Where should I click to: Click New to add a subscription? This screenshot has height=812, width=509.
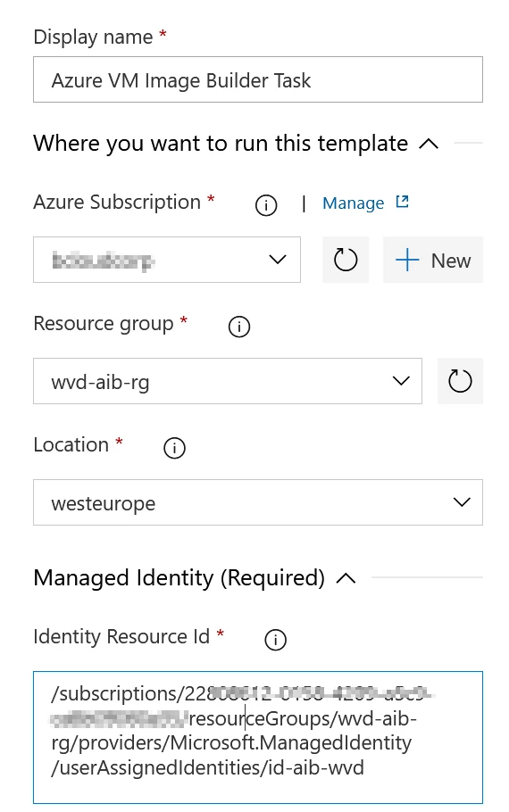[433, 260]
